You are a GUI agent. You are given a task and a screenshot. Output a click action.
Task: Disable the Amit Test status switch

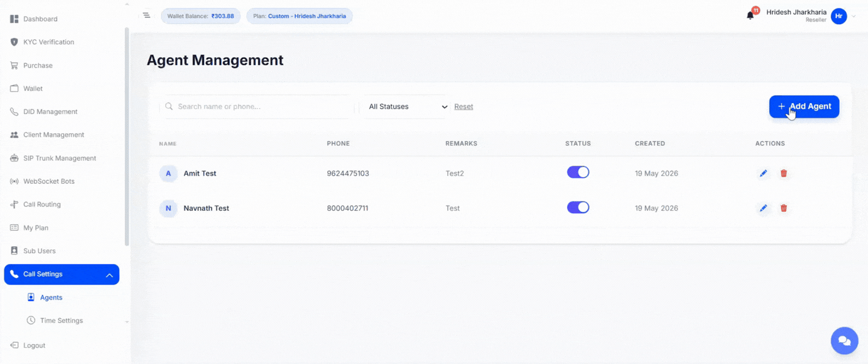(578, 172)
